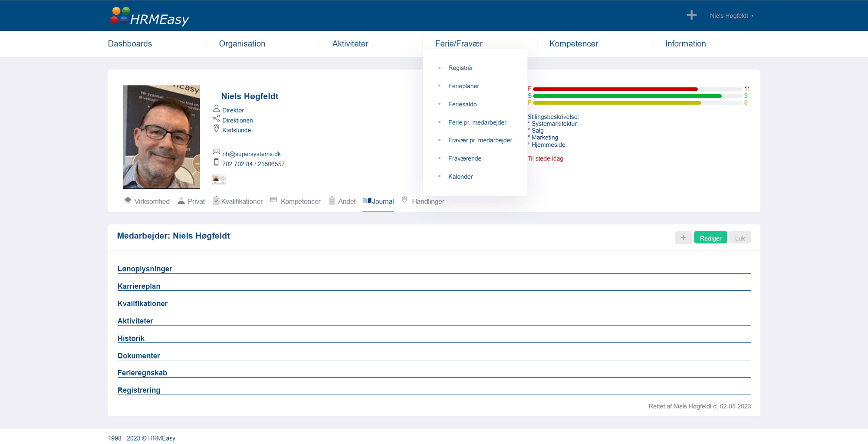
Task: Switch to the Journal tab
Action: tap(378, 201)
